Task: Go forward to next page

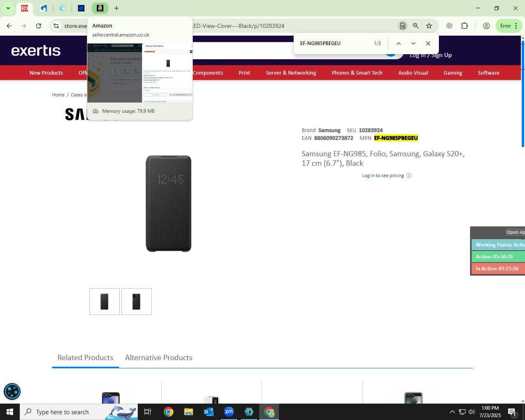Action: click(24, 26)
